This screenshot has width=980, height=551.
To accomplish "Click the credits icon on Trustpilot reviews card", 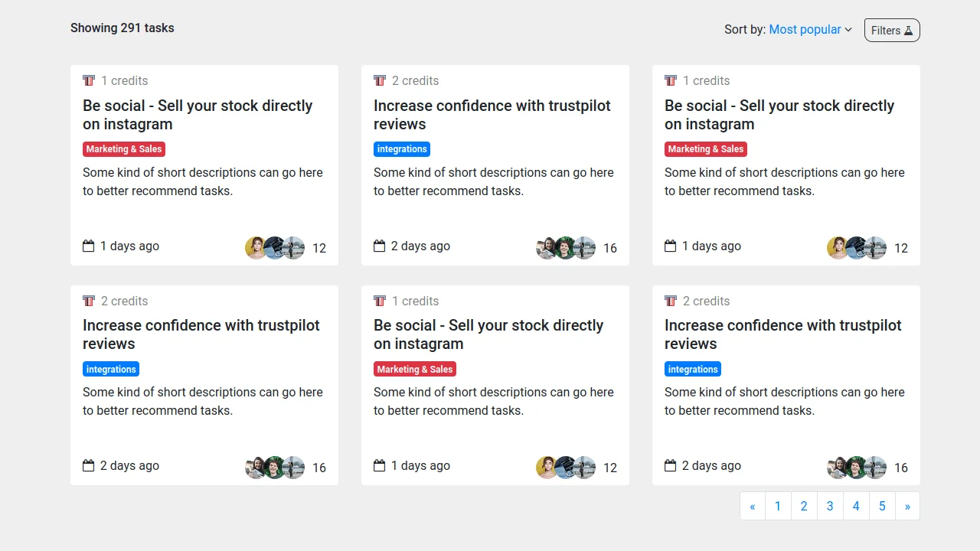I will (x=378, y=80).
